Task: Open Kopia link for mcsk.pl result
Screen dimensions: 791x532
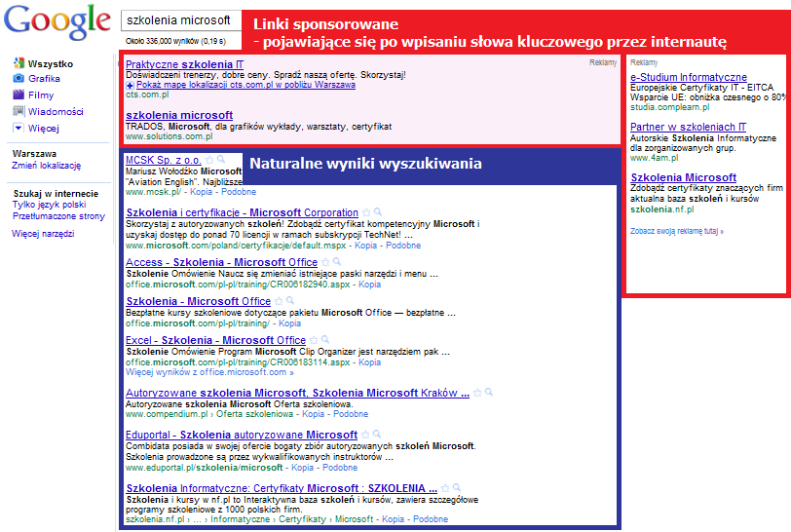Action: click(x=202, y=192)
